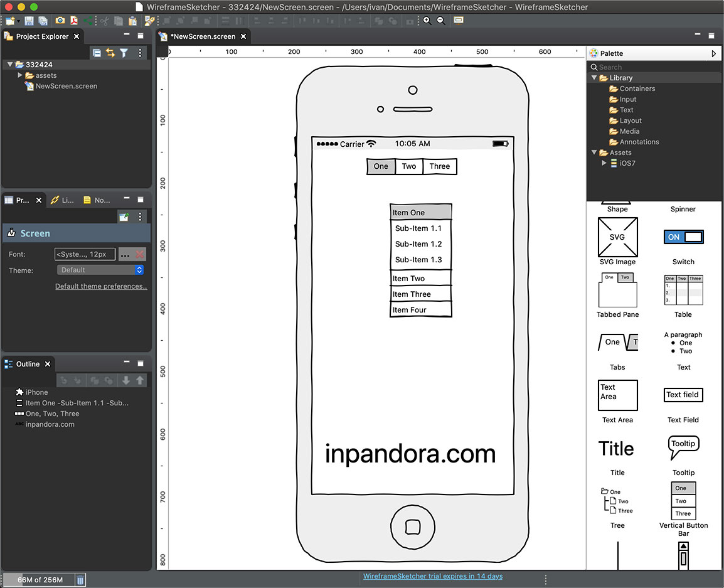Open the Outline panel tab
This screenshot has height=588, width=724.
click(27, 364)
